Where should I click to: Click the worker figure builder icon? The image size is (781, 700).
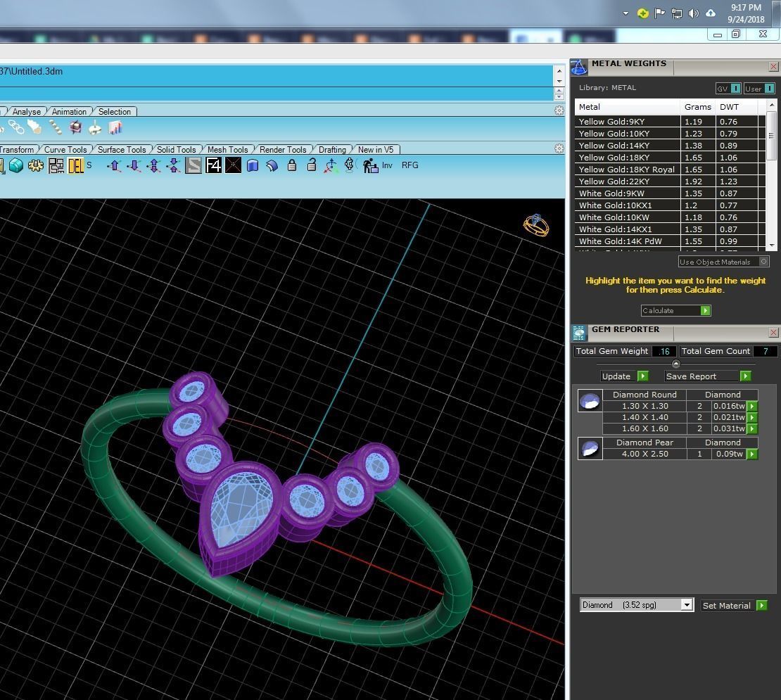369,165
